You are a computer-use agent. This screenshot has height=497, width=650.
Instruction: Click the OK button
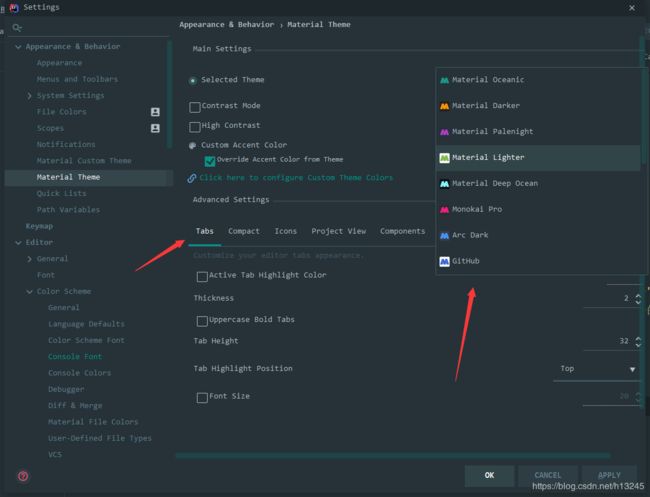click(490, 475)
